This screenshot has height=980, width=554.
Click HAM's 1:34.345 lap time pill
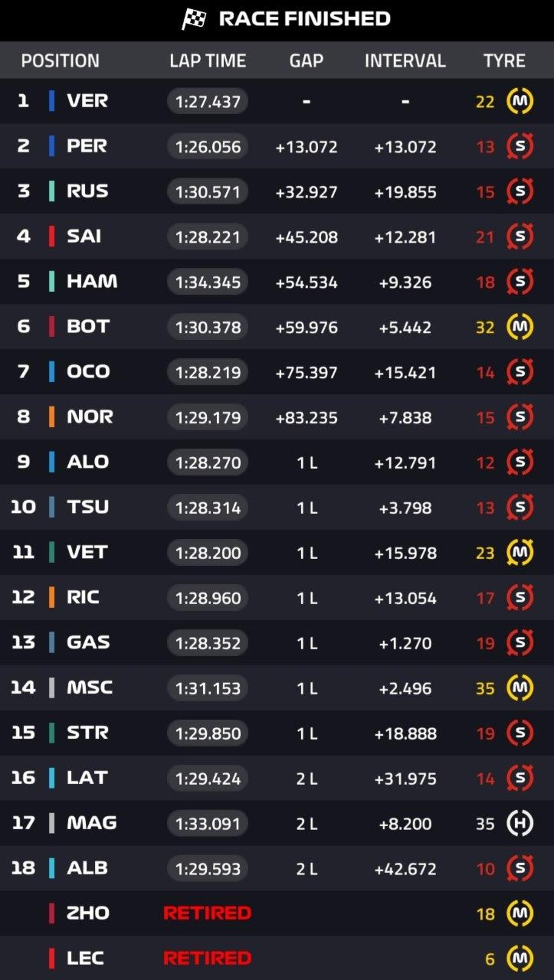click(207, 282)
